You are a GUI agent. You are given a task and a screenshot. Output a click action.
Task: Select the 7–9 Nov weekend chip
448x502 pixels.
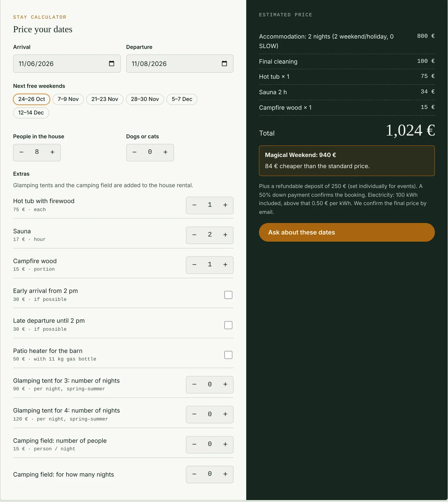68,99
